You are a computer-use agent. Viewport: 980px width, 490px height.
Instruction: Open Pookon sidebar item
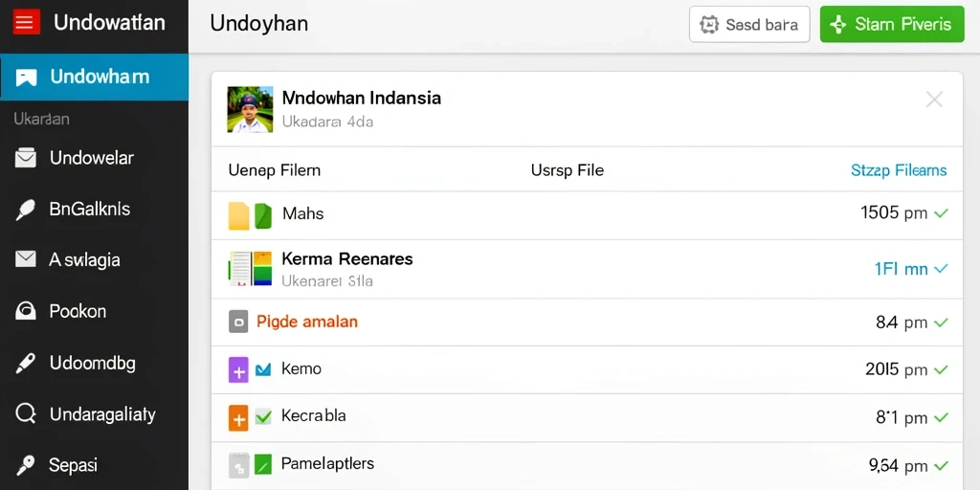[94, 311]
